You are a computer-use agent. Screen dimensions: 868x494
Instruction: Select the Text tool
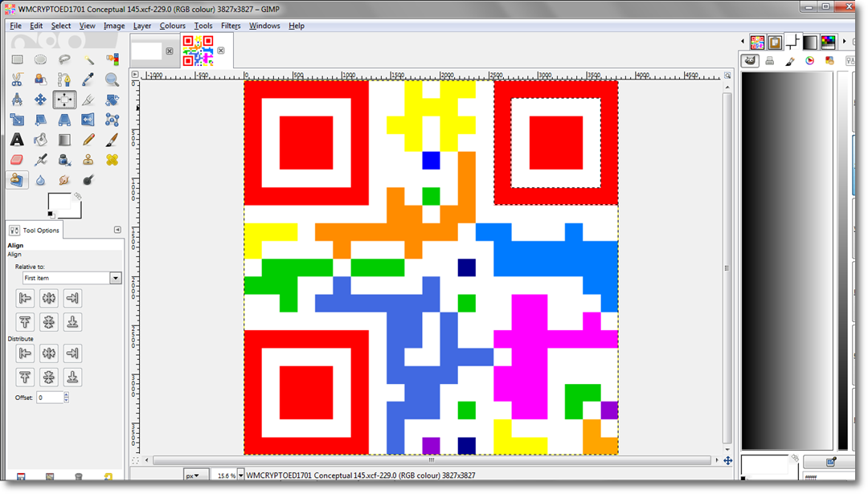point(17,140)
